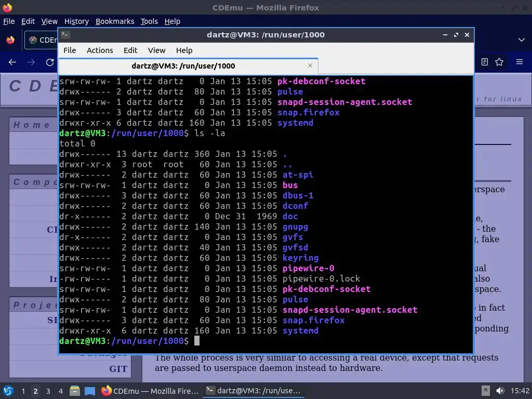Image resolution: width=532 pixels, height=399 pixels.
Task: Open the desktop start menu icon
Action: click(8, 391)
